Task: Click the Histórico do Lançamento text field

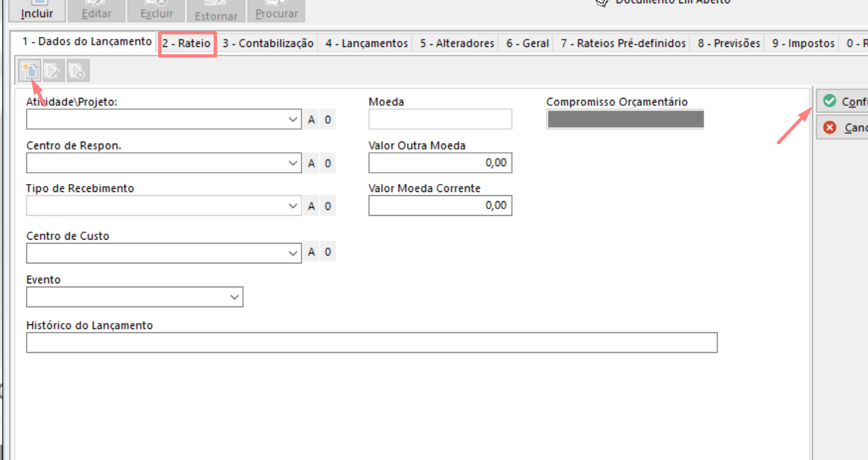Action: pyautogui.click(x=372, y=343)
